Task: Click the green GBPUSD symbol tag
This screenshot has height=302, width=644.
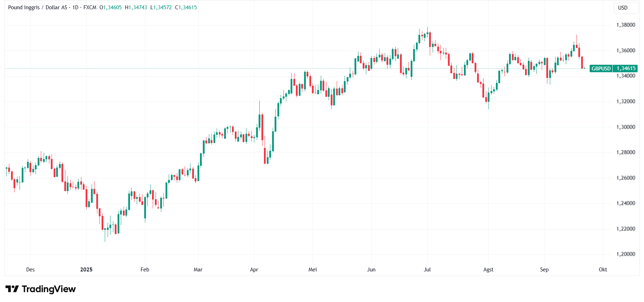Action: tap(601, 68)
